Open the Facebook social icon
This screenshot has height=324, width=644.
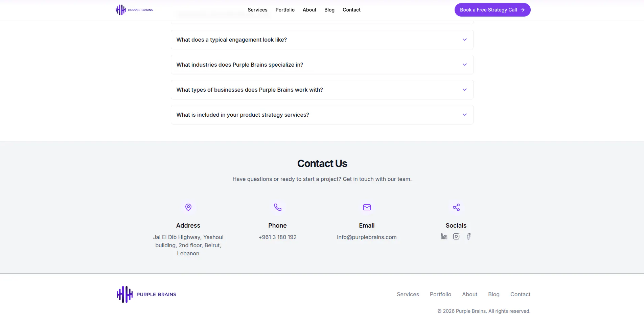(x=468, y=236)
